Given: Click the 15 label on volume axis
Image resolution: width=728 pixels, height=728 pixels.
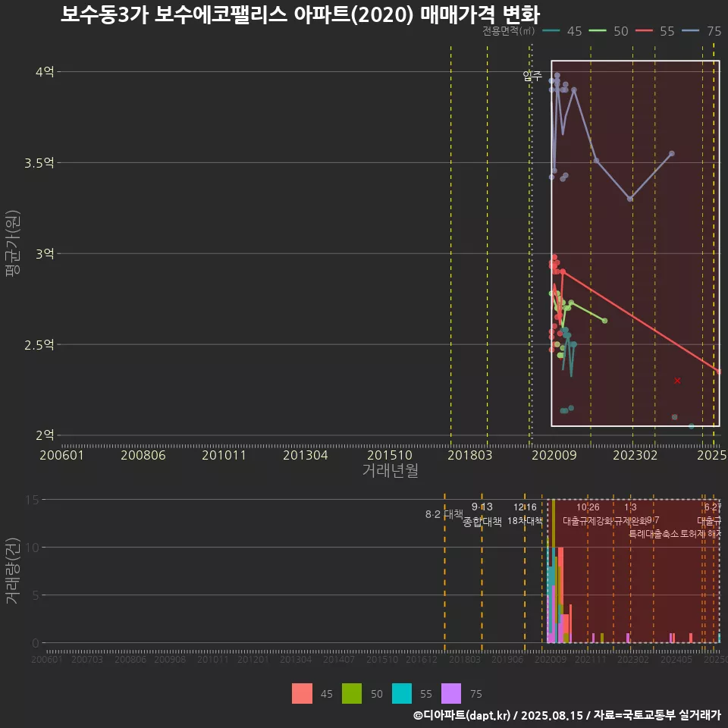Looking at the screenshot, I should click(x=33, y=500).
